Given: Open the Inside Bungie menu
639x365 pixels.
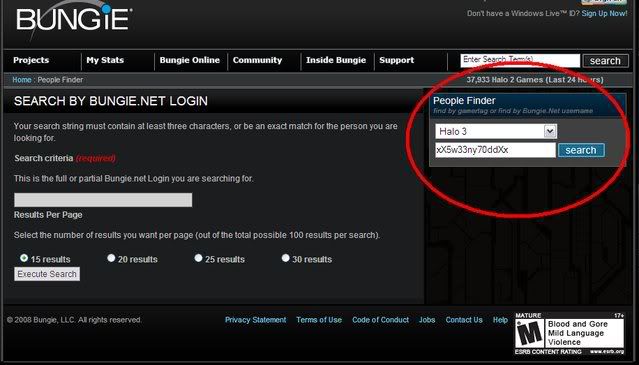Looking at the screenshot, I should 336,60.
